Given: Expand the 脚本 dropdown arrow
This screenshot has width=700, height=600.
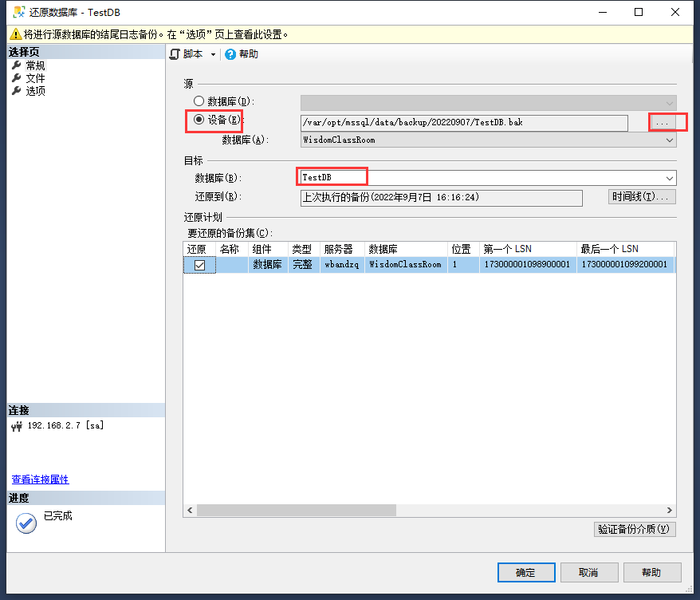Looking at the screenshot, I should click(213, 55).
